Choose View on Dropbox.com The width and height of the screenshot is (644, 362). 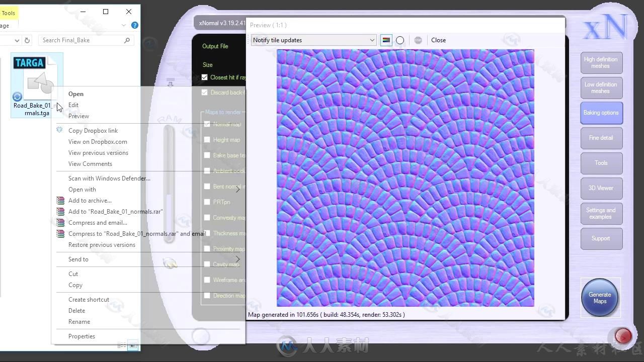point(98,142)
